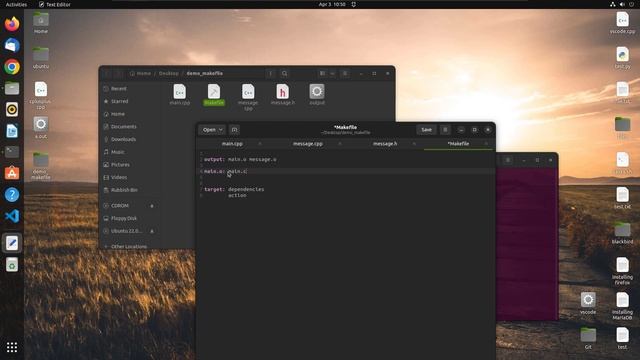This screenshot has height=360, width=640.
Task: Expand the Open recent-files dropdown arrow
Action: [221, 130]
